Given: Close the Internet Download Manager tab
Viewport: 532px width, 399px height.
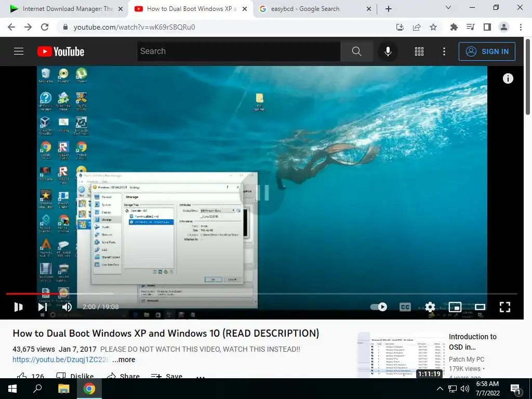Looking at the screenshot, I should click(121, 9).
